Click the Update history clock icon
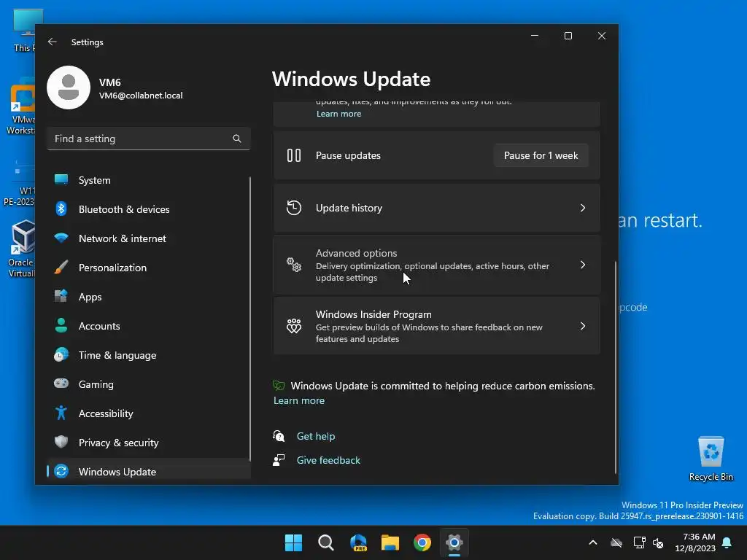Screen dimensions: 747x560 294,208
